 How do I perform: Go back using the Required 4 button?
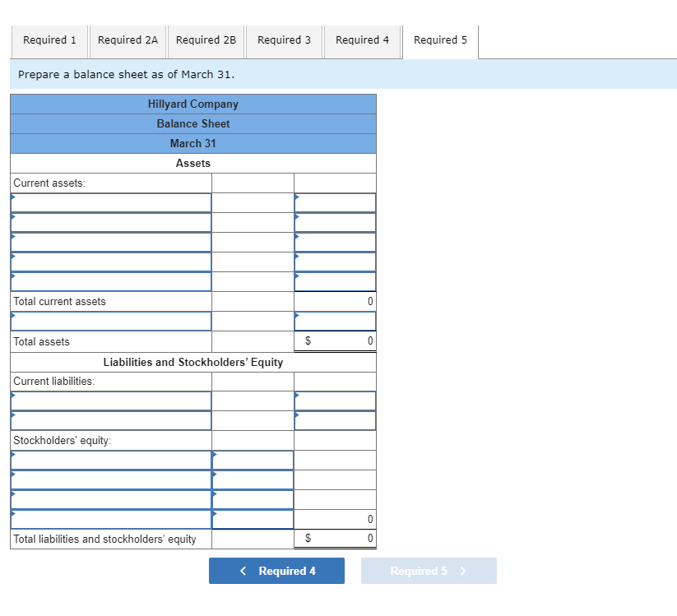tap(276, 570)
